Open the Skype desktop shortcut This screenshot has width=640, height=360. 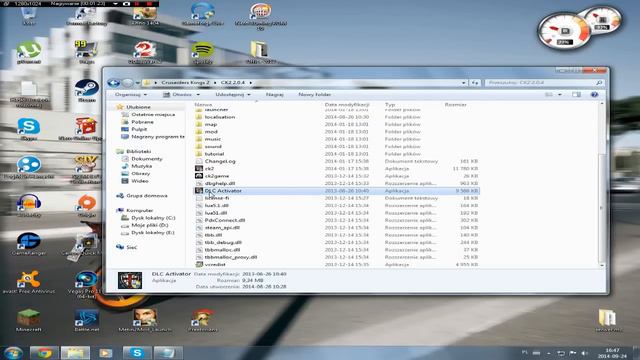[x=29, y=128]
